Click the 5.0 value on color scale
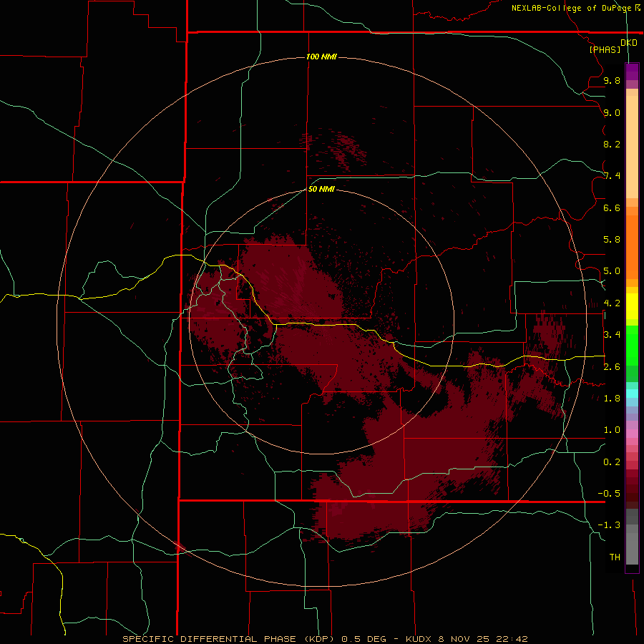This screenshot has width=644, height=644. point(612,271)
